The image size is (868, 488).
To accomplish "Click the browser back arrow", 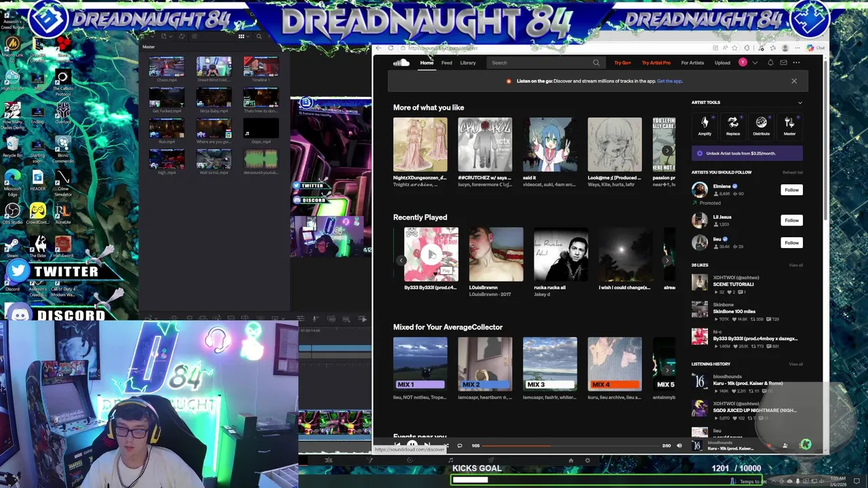I will (379, 48).
